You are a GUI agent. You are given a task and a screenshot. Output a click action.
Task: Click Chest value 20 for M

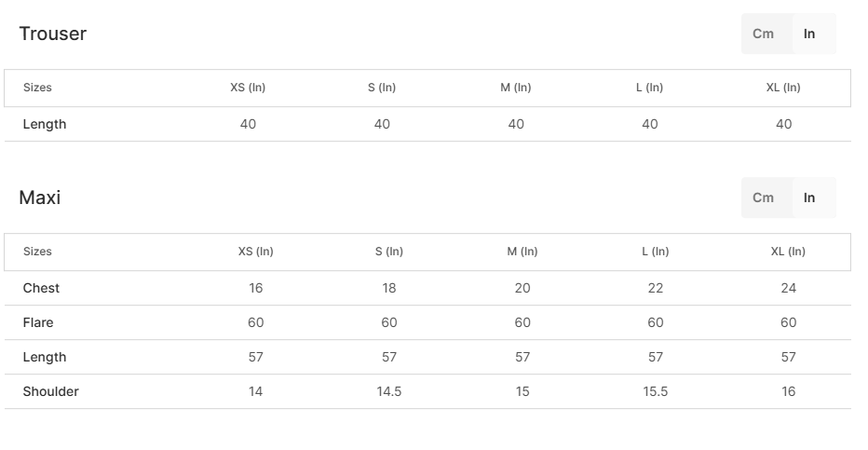click(522, 289)
